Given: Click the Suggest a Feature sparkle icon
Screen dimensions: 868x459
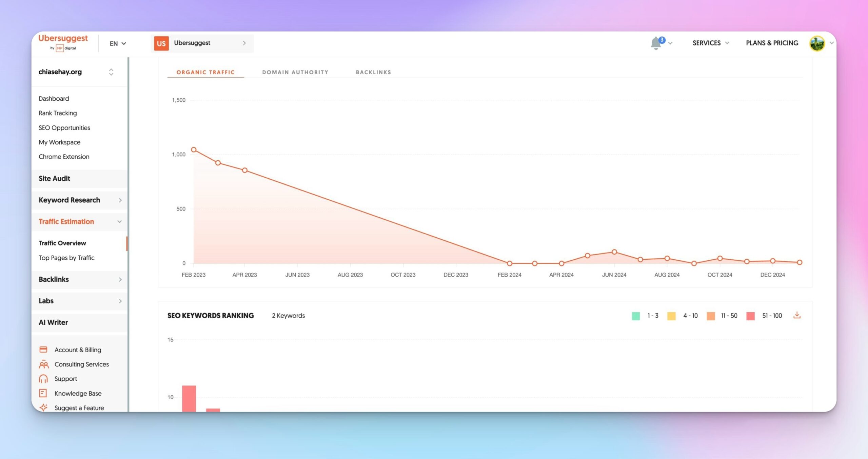Looking at the screenshot, I should tap(43, 407).
